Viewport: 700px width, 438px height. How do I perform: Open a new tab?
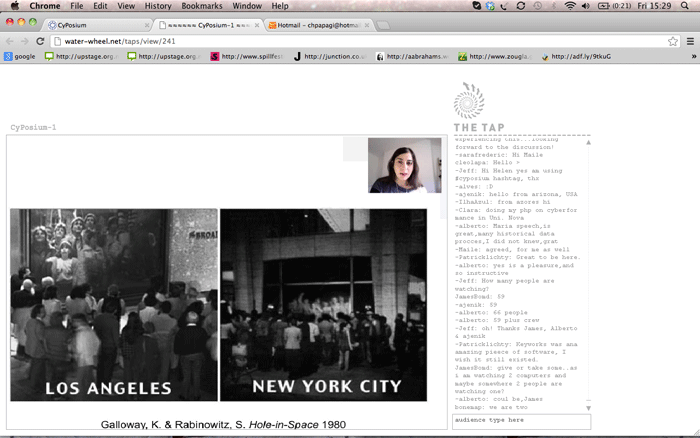coord(383,25)
